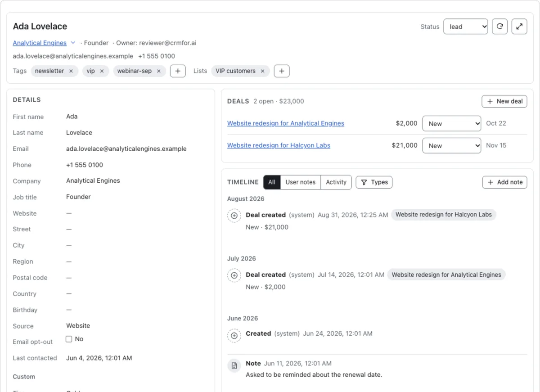540x392 pixels.
Task: Click the Website redesign for Halcyon Labs timeline chip
Action: tap(444, 215)
